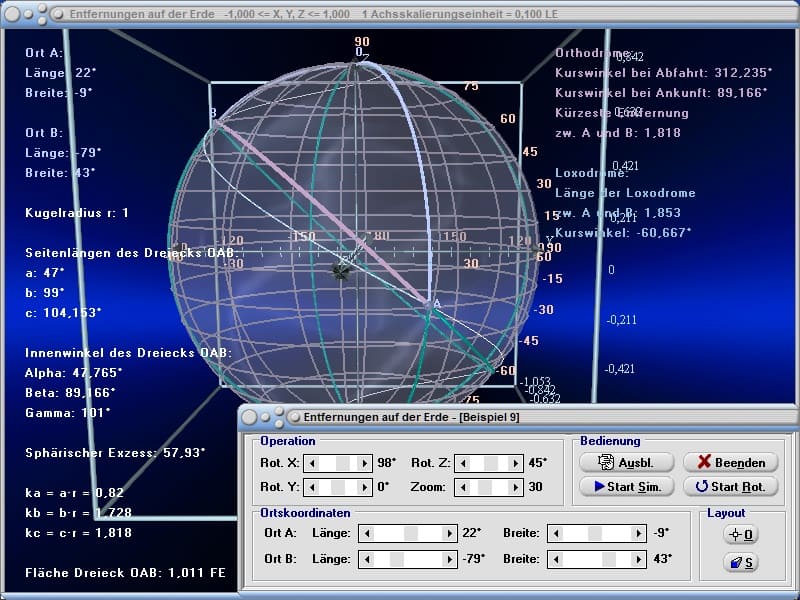Increase Rot. X with its right arrow

click(364, 463)
